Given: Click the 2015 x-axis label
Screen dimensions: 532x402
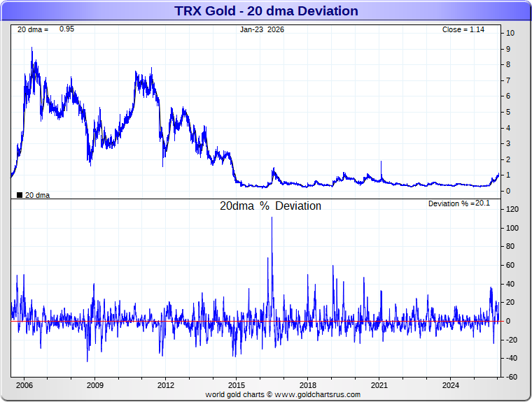Looking at the screenshot, I should click(x=237, y=385).
